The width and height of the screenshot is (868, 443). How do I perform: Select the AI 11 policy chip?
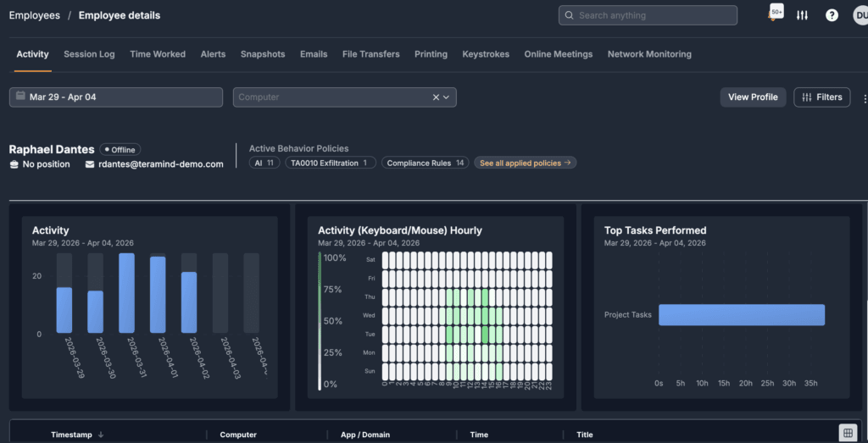pyautogui.click(x=264, y=163)
